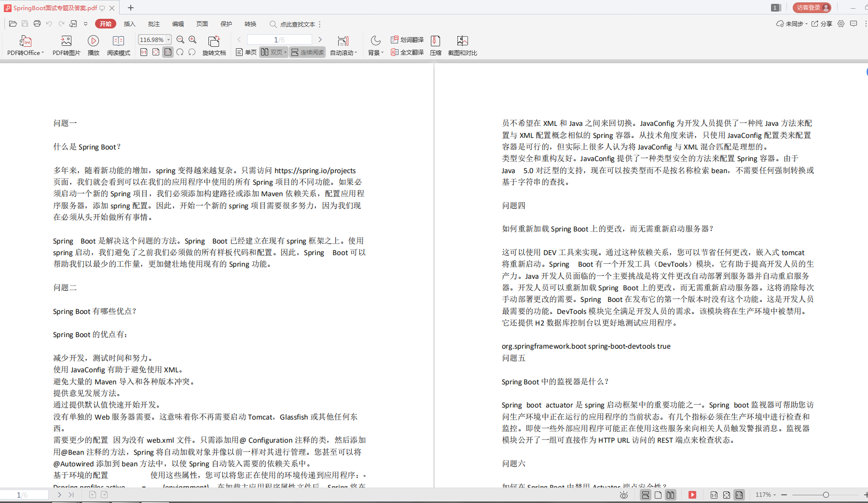Open a new tab with the plus button
The width and height of the screenshot is (868, 503).
tap(131, 8)
